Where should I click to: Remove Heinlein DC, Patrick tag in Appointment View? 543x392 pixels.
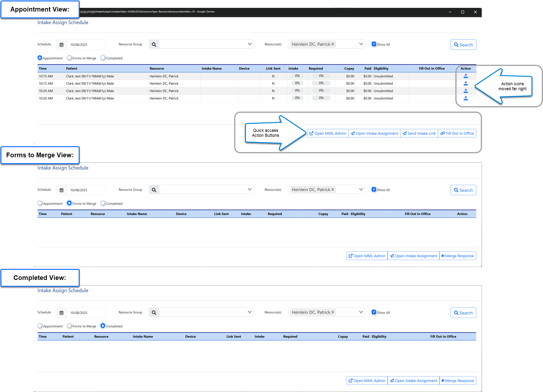(333, 44)
